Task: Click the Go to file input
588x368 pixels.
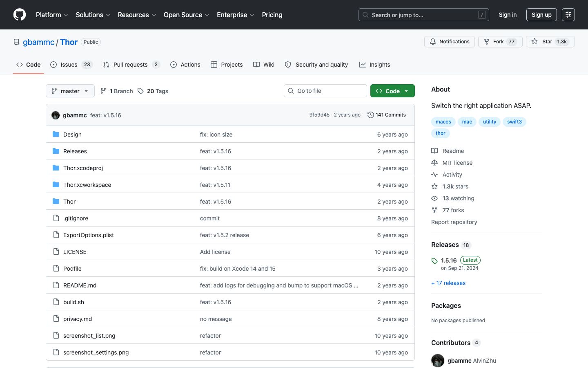Action: pos(325,91)
